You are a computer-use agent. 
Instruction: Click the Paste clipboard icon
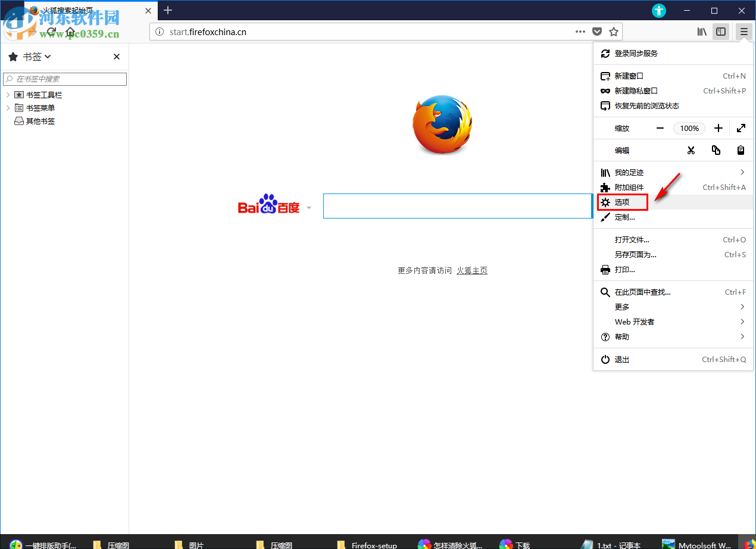741,150
